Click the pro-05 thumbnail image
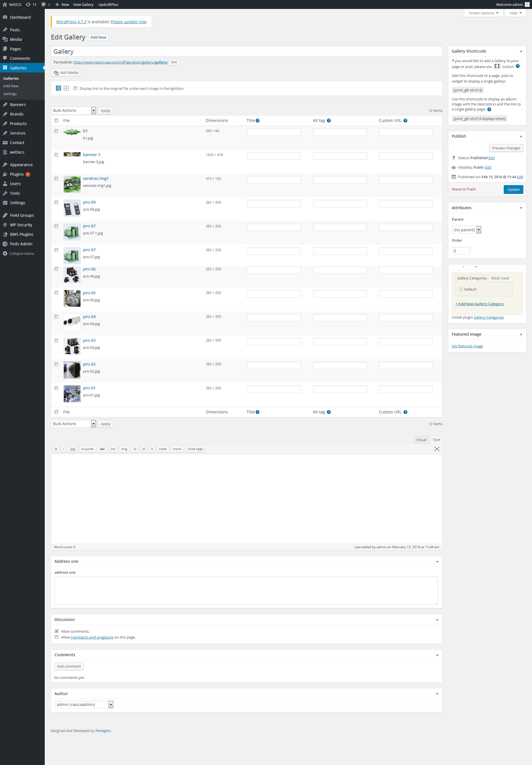 72,298
